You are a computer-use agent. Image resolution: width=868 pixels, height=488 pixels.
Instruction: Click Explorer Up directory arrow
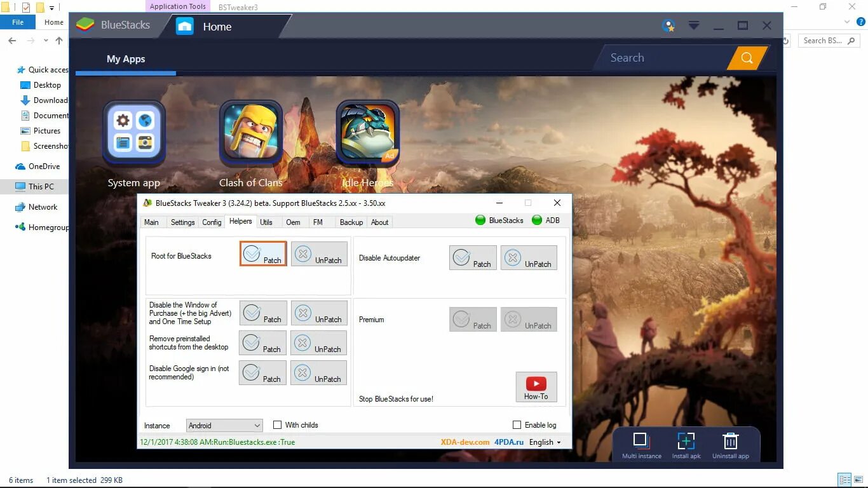(x=59, y=40)
